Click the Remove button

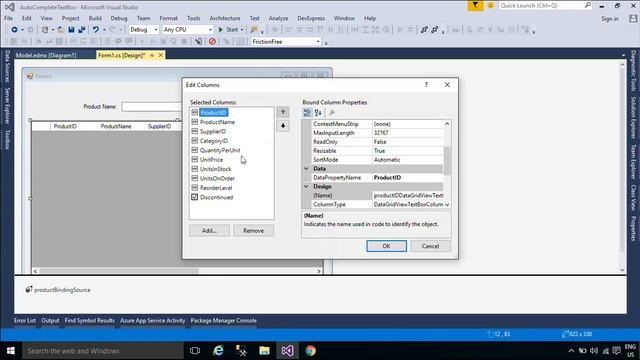pyautogui.click(x=253, y=231)
